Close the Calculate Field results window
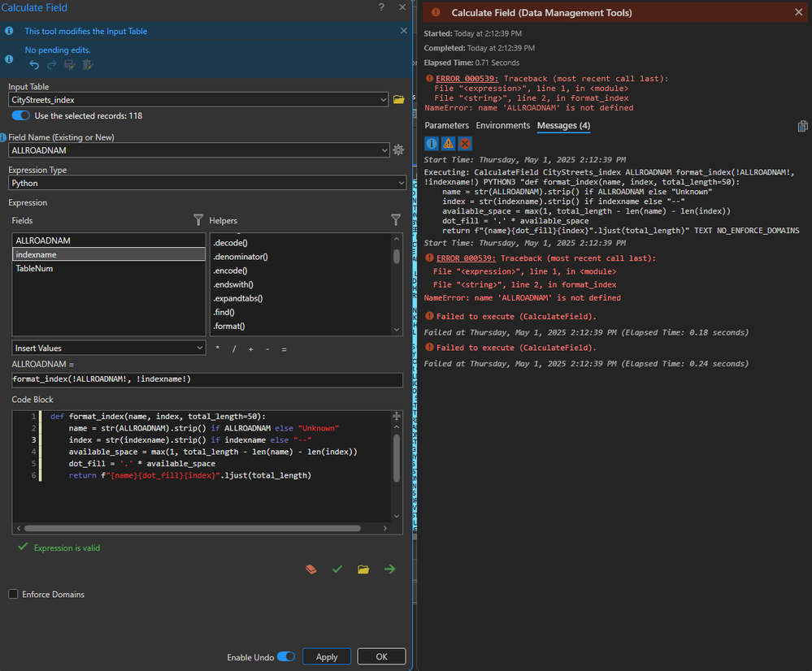This screenshot has height=671, width=812. [x=798, y=12]
